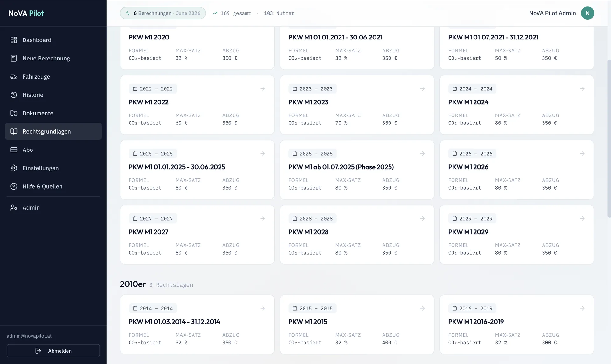Click the Fahrzeuge car icon
611x364 pixels.
point(14,77)
